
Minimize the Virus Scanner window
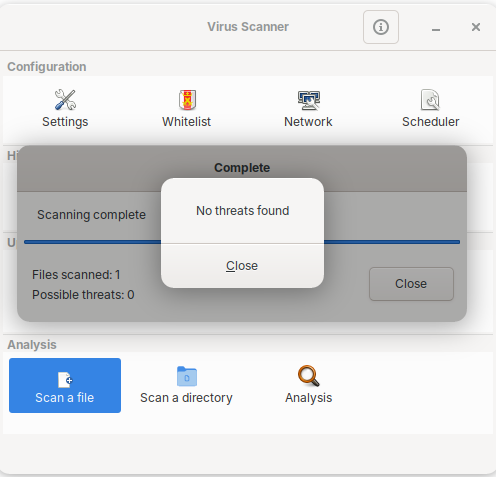pyautogui.click(x=436, y=27)
